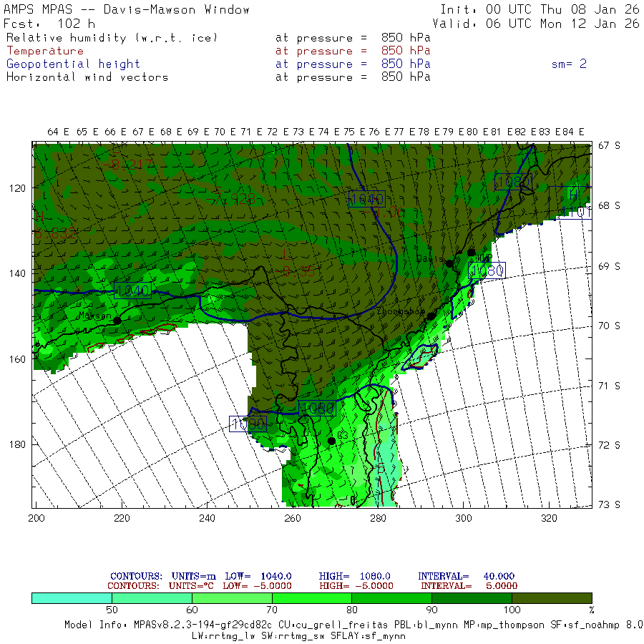Click the blue 'INTERVAL= 40.000' text
The height and width of the screenshot is (644, 644).
[x=466, y=576]
